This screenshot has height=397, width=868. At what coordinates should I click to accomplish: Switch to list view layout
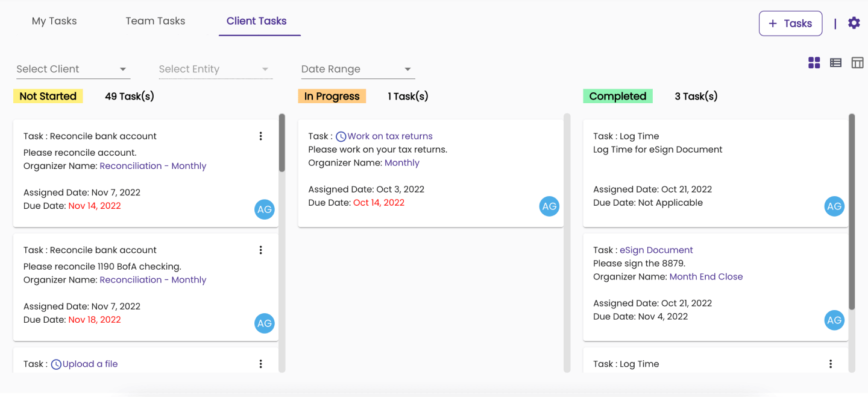pyautogui.click(x=835, y=63)
